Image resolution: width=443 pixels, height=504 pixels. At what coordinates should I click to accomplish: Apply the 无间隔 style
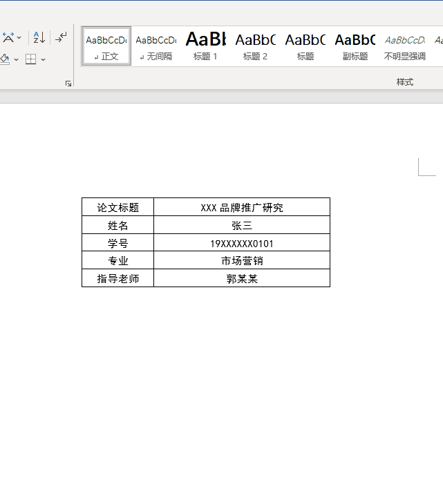point(156,46)
